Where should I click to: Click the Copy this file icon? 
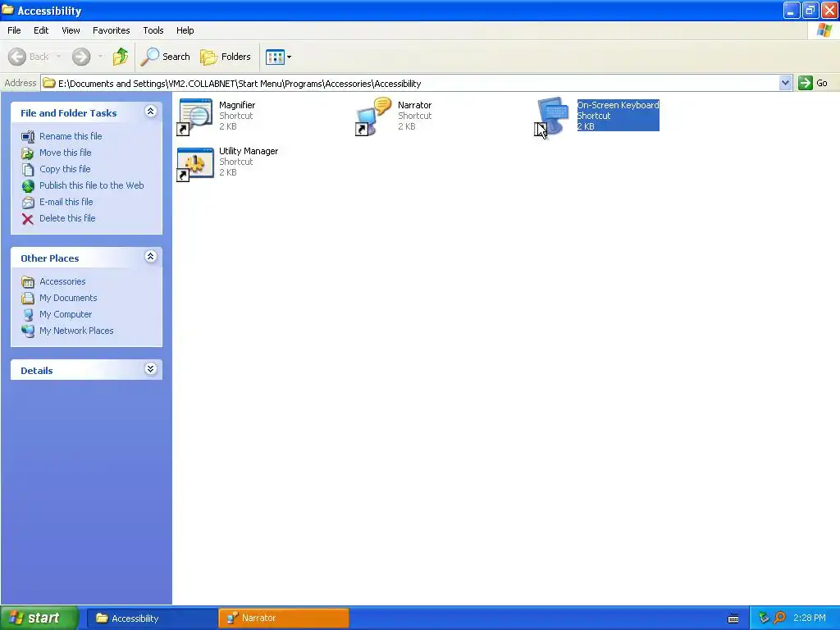(x=28, y=170)
